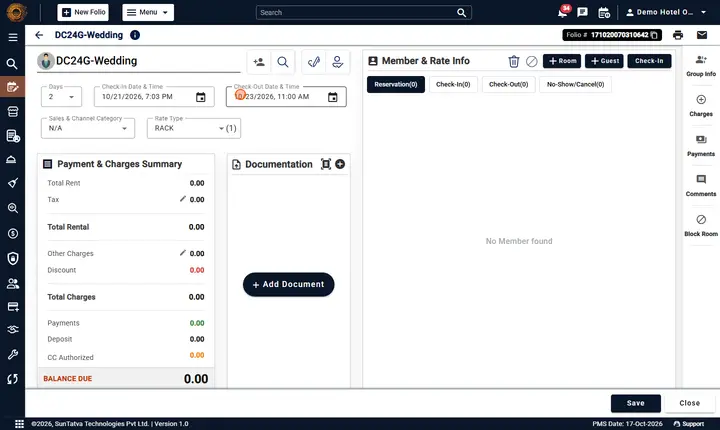The width and height of the screenshot is (720, 430).
Task: Open check-in date calendar picker
Action: point(201,97)
